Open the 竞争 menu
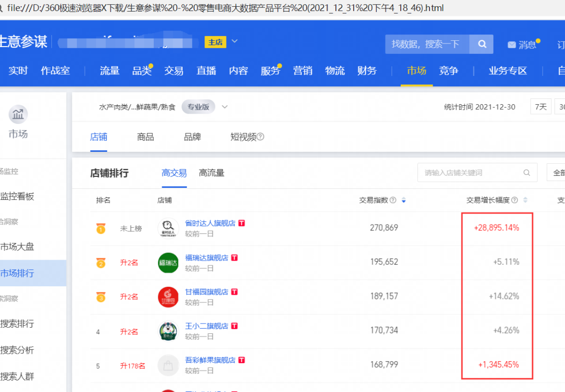 tap(449, 71)
